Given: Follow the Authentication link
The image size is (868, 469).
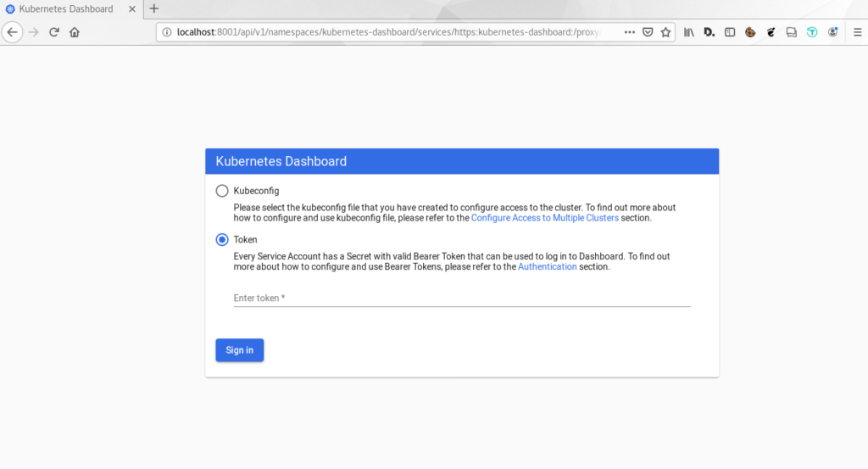Looking at the screenshot, I should coord(547,267).
